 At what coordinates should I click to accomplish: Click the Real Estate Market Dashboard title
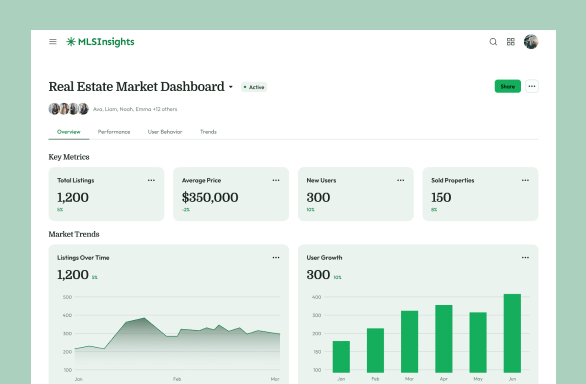(x=136, y=87)
